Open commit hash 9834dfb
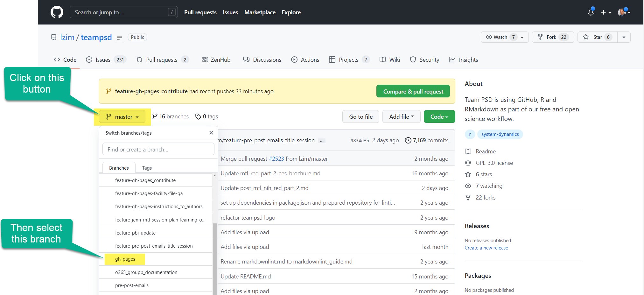 (360, 141)
